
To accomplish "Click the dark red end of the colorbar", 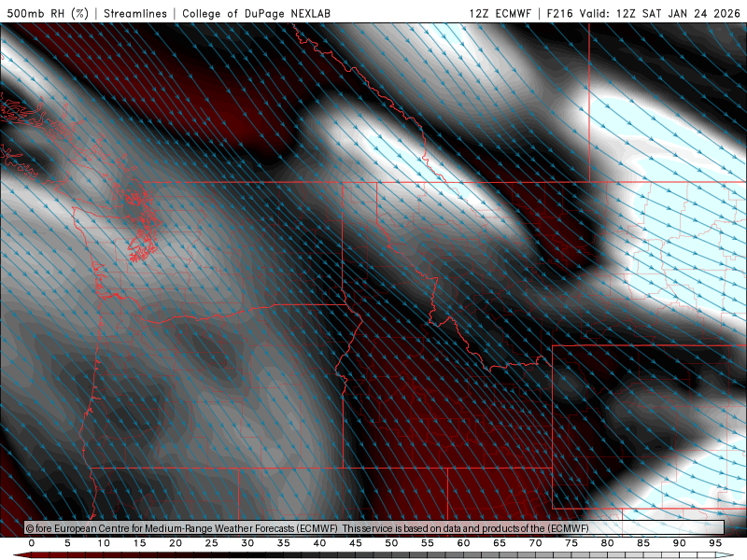I will tap(22, 555).
